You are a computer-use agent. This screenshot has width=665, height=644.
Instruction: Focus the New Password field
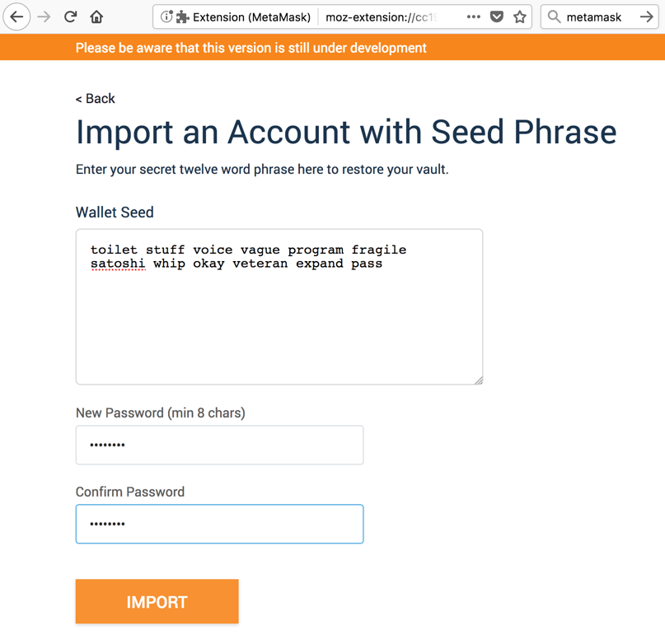click(x=219, y=445)
